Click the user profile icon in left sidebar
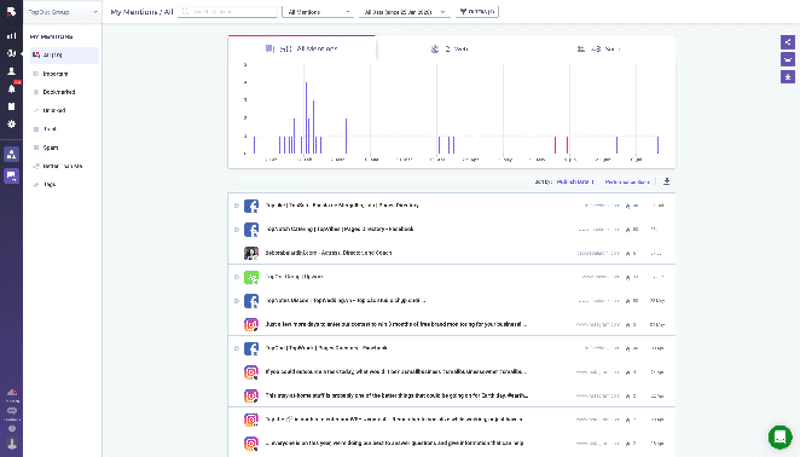This screenshot has width=800, height=457. click(x=11, y=70)
